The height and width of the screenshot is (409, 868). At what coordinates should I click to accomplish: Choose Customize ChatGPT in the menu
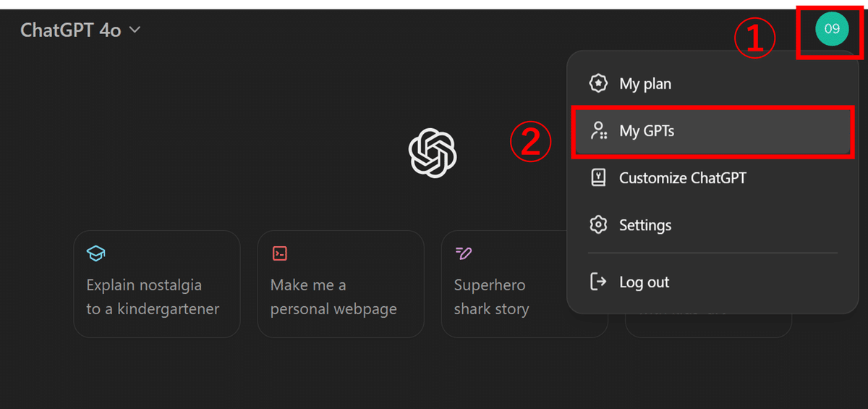point(712,178)
